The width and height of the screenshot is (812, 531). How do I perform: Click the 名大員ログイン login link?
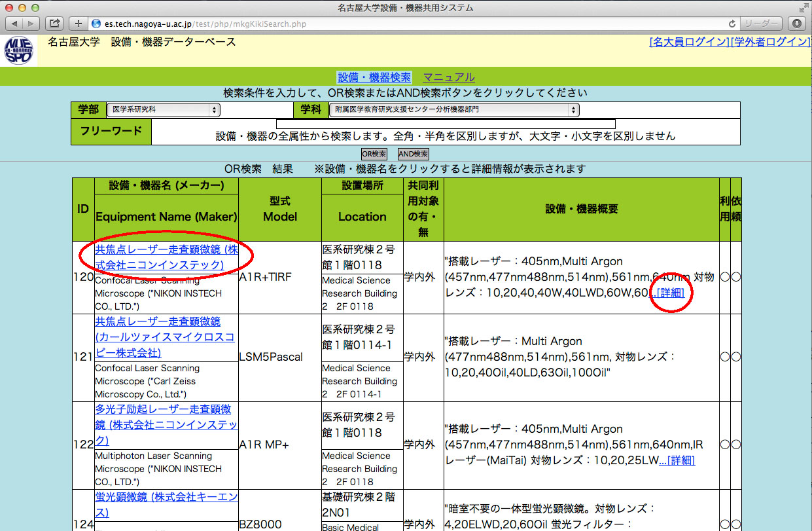[x=689, y=42]
